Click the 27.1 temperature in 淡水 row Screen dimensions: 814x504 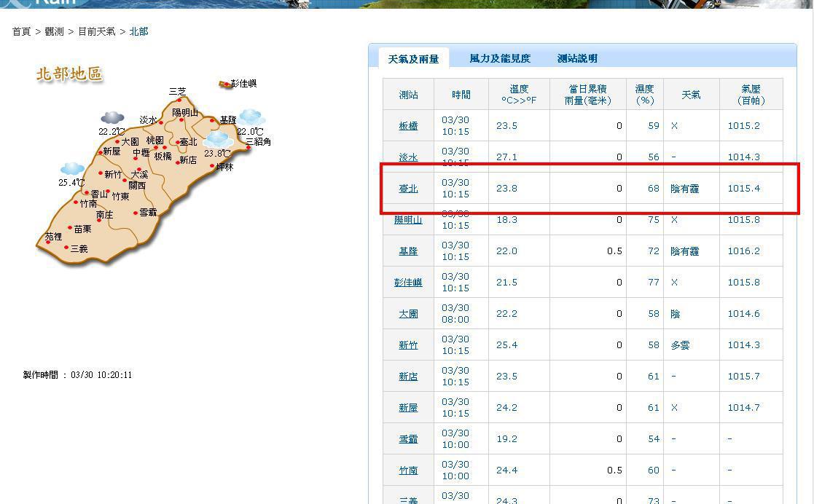506,157
